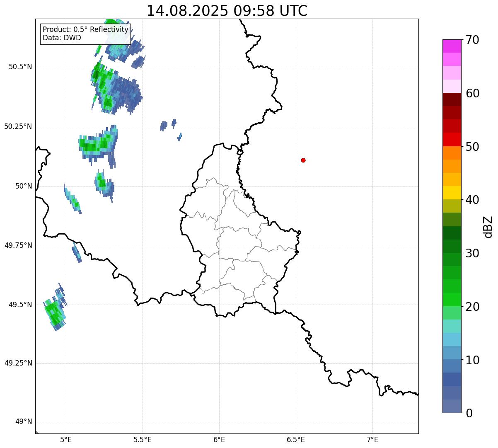The width and height of the screenshot is (498, 448).
Task: Click the olive colorbar segment below 40
Action: pos(452,206)
